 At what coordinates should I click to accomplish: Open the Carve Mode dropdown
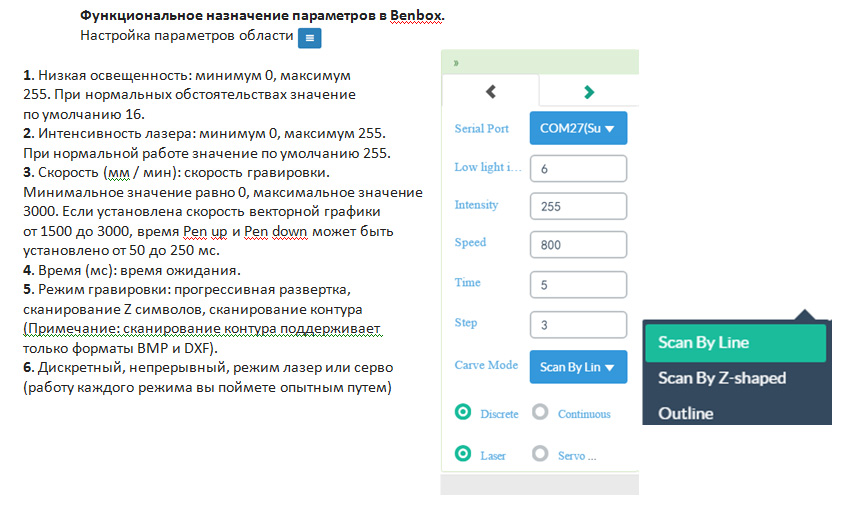point(578,367)
